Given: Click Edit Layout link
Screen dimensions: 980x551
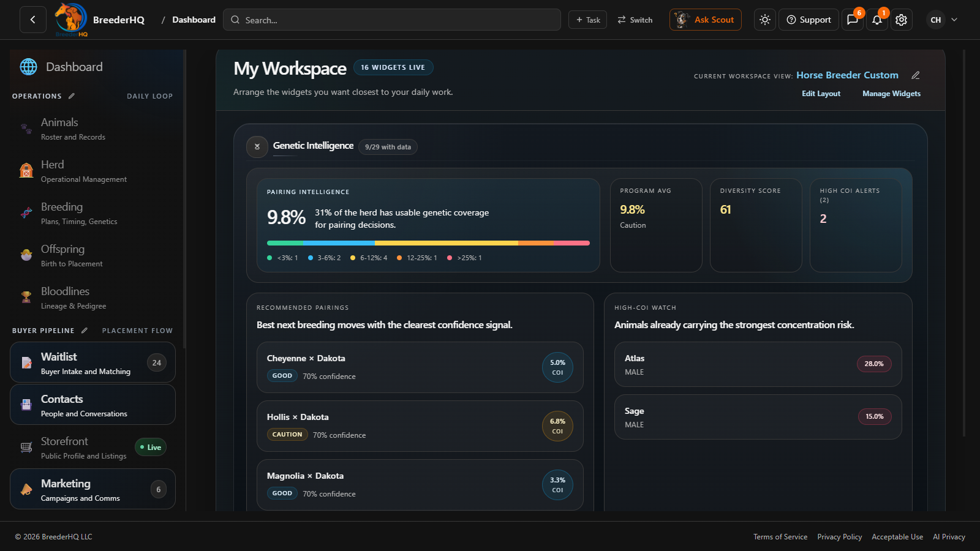Looking at the screenshot, I should coord(821,94).
